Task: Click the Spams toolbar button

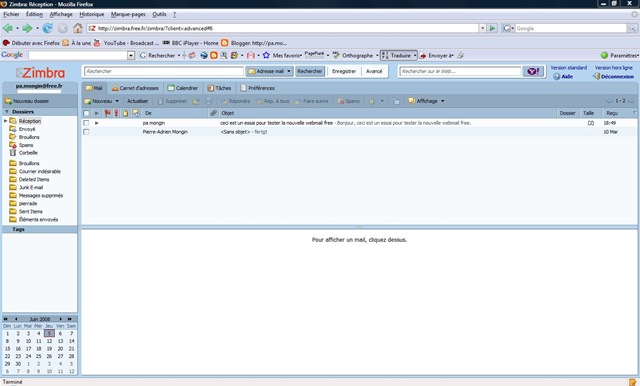Action: (x=349, y=101)
